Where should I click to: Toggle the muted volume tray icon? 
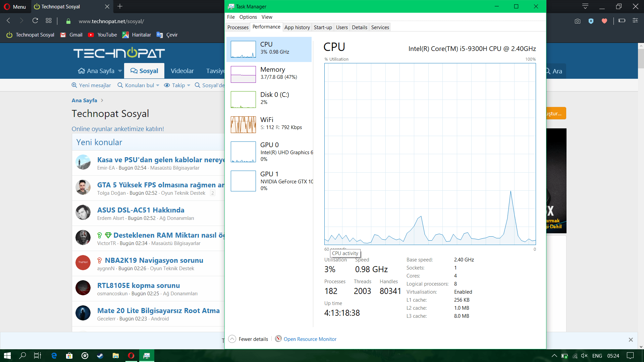tap(584, 356)
